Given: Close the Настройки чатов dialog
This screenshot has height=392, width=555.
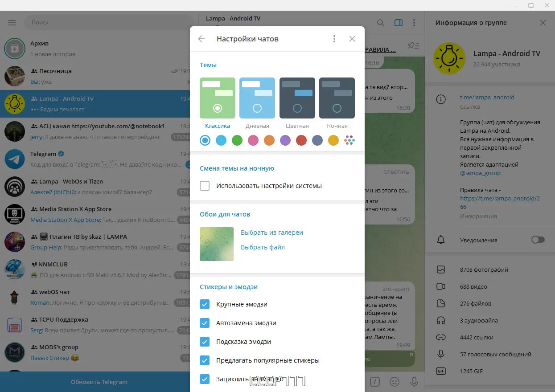Looking at the screenshot, I should point(352,39).
